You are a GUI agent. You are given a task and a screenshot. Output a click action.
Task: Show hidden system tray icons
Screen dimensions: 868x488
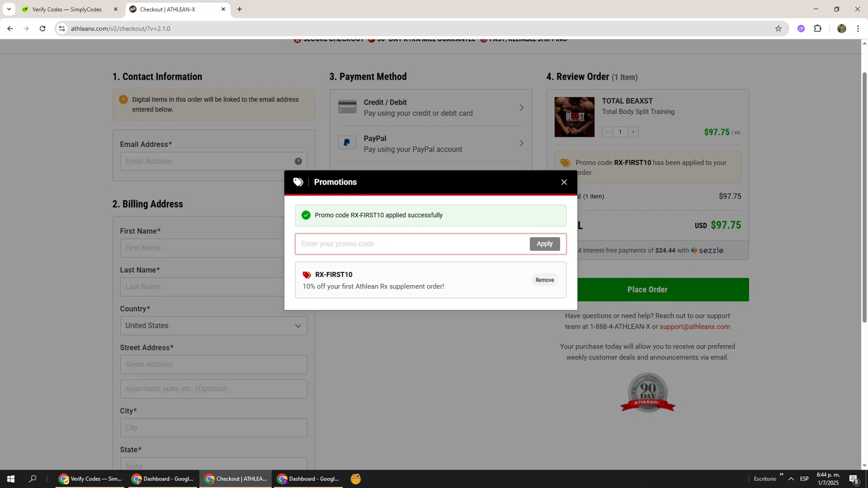tap(791, 479)
